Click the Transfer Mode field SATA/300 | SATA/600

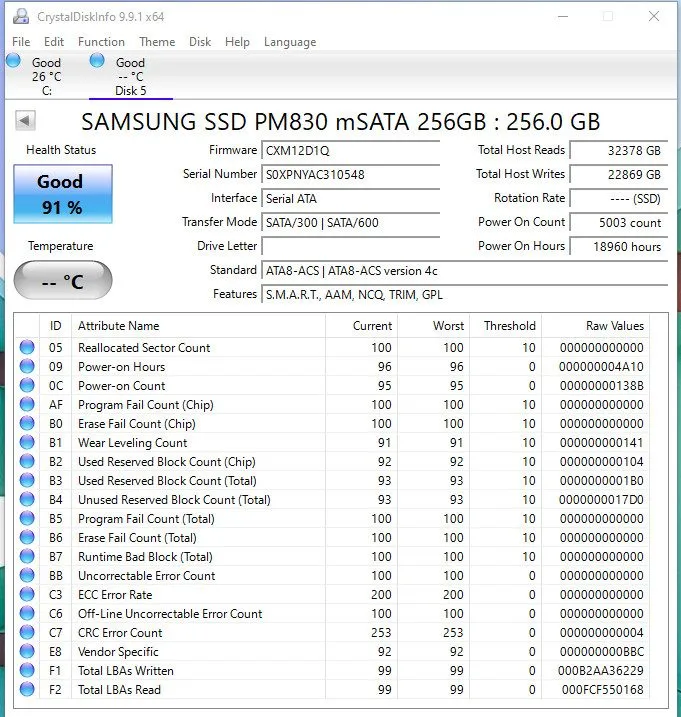pyautogui.click(x=350, y=222)
